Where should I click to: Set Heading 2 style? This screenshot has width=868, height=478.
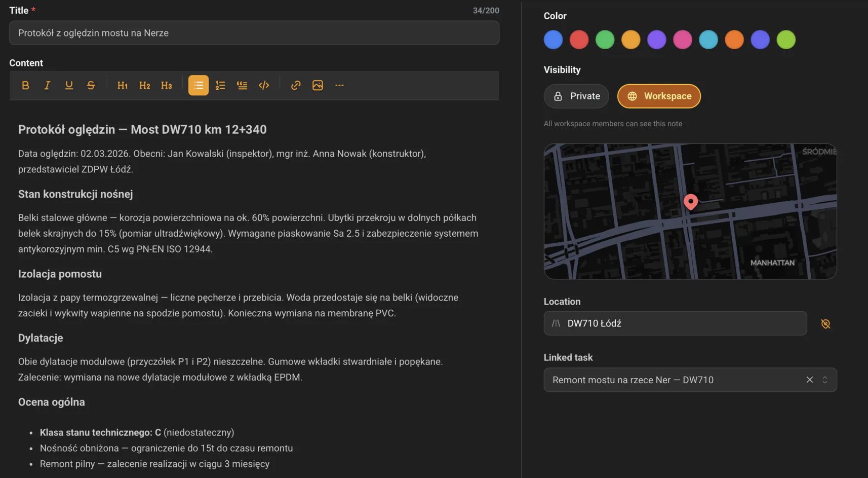[x=144, y=85]
